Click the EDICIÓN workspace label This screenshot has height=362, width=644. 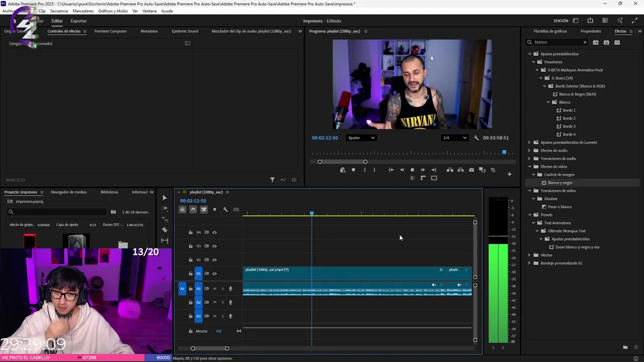(561, 21)
